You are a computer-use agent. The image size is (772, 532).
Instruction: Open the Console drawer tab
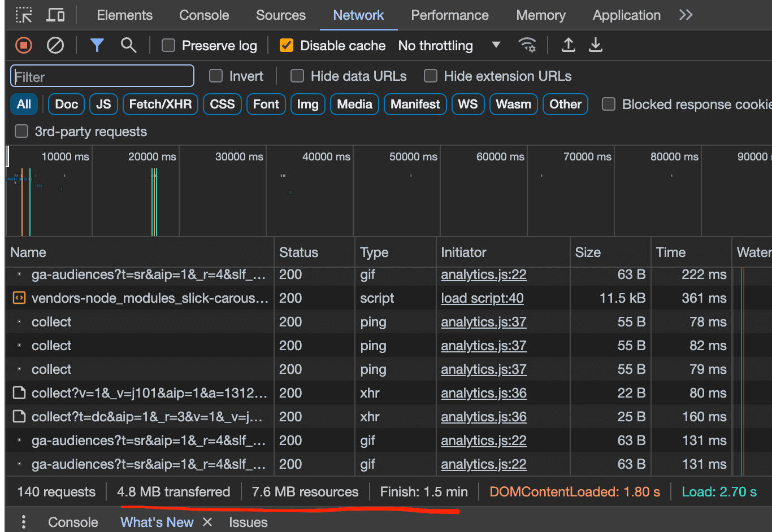73,522
